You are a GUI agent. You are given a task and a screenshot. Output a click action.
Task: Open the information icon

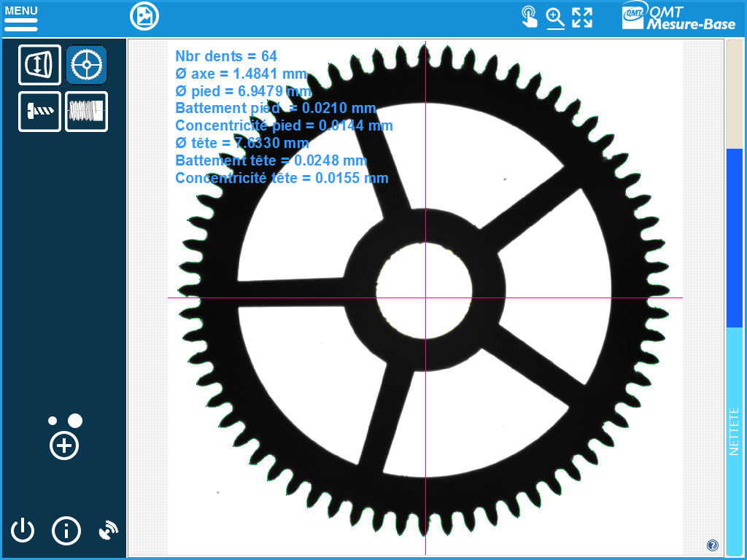[x=66, y=530]
